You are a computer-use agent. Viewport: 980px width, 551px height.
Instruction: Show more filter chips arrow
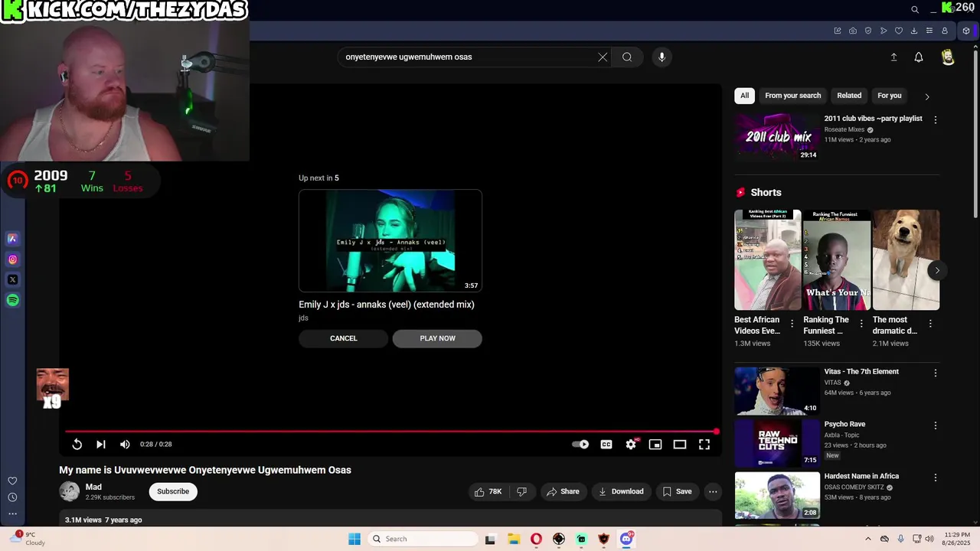[927, 96]
